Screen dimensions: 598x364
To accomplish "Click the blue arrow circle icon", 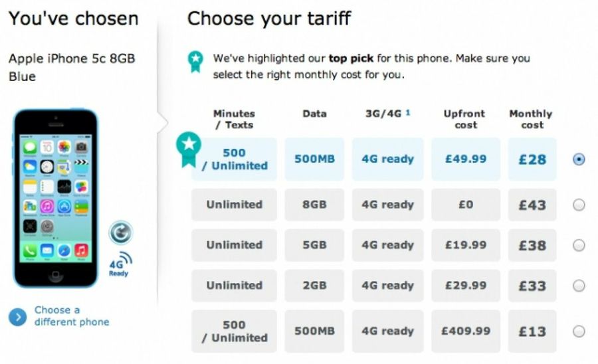I will [17, 317].
